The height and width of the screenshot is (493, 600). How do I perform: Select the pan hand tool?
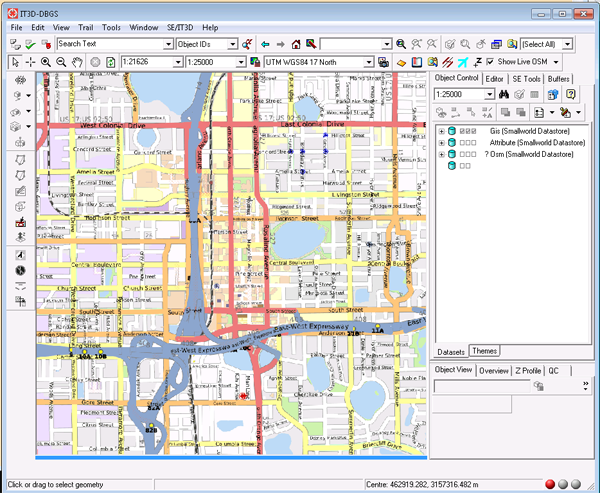tap(79, 62)
